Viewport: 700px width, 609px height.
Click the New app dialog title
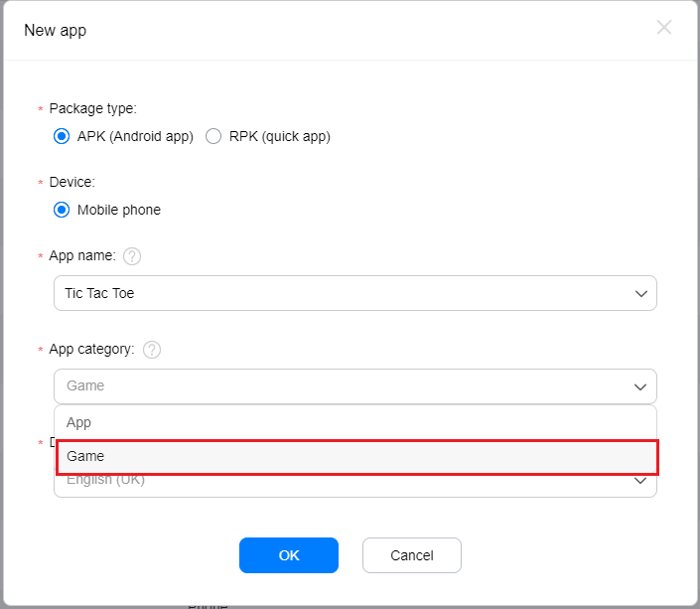[x=55, y=31]
